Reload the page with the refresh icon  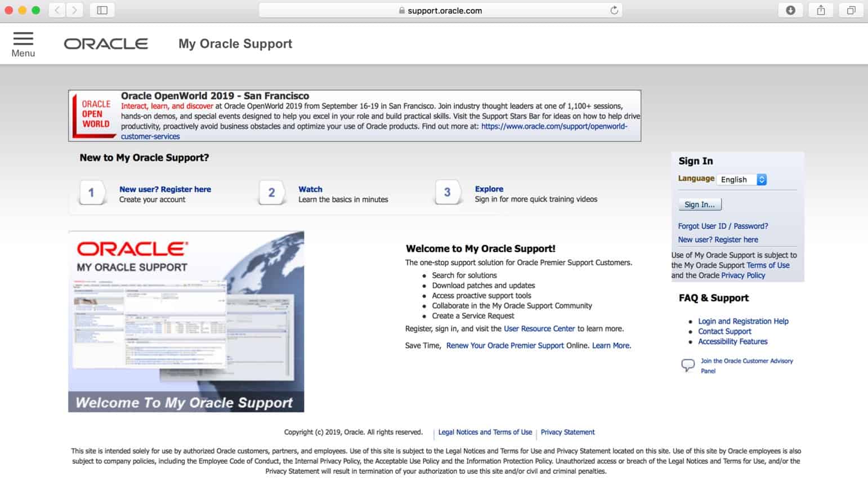(x=614, y=10)
